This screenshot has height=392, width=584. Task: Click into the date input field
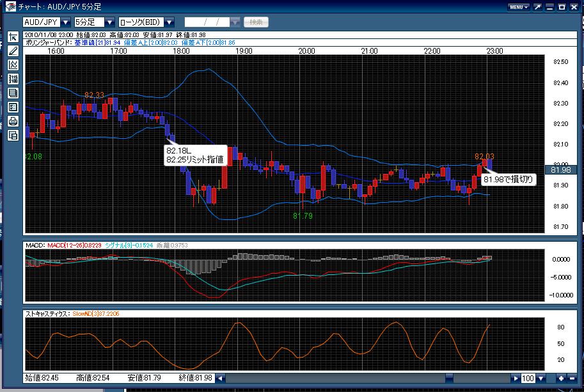pos(207,22)
